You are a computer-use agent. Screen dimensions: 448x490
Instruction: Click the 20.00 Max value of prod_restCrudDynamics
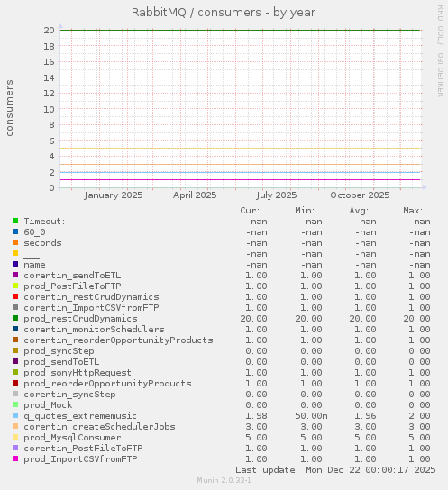(x=416, y=319)
